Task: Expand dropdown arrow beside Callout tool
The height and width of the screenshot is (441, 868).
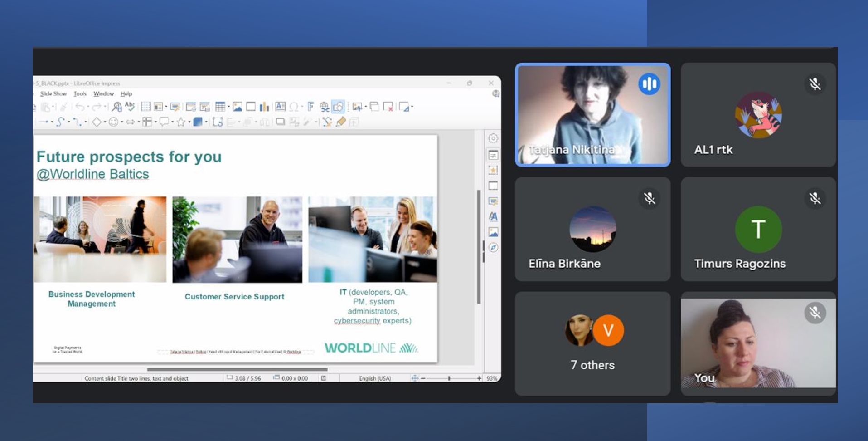Action: [x=172, y=122]
